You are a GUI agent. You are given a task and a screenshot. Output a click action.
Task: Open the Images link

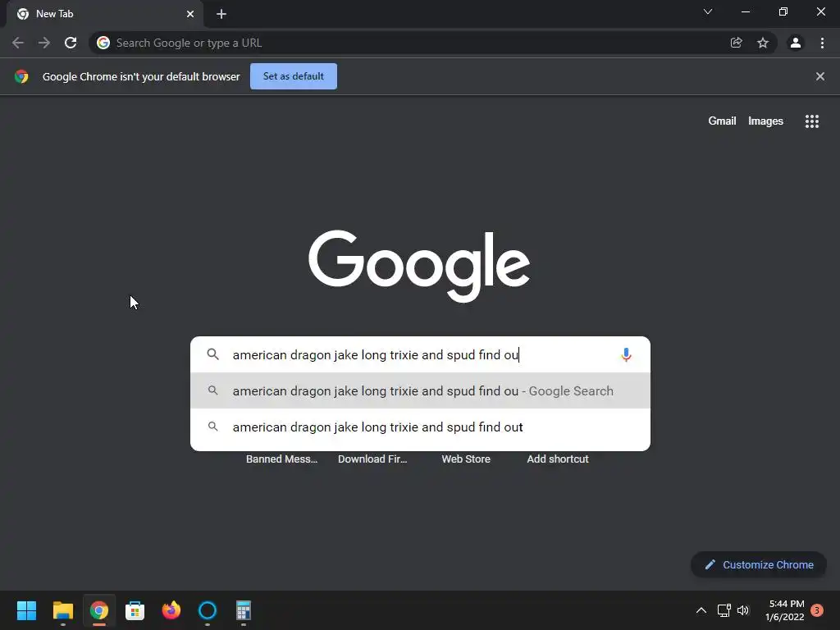click(x=765, y=121)
